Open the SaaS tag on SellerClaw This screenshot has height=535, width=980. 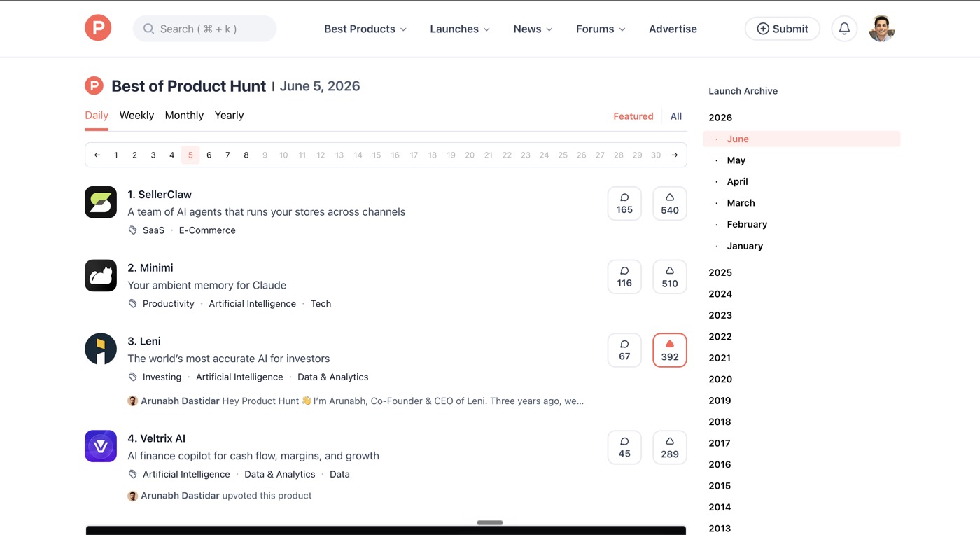click(153, 230)
